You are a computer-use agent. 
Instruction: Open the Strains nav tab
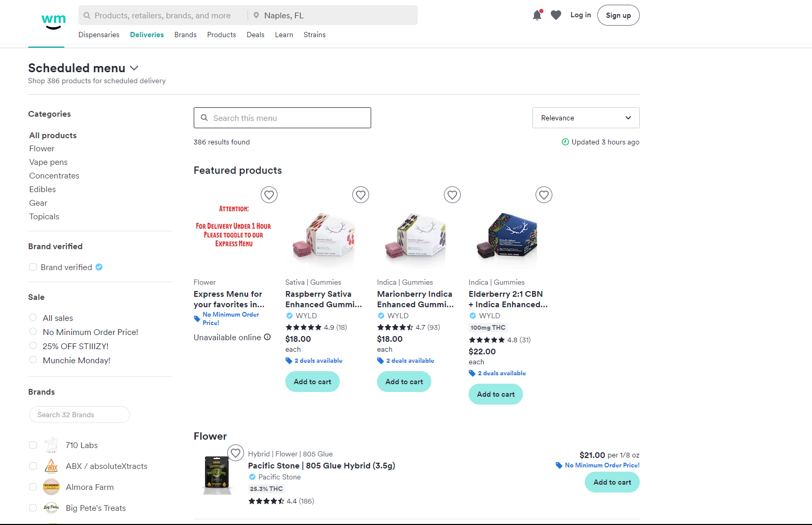pyautogui.click(x=314, y=35)
